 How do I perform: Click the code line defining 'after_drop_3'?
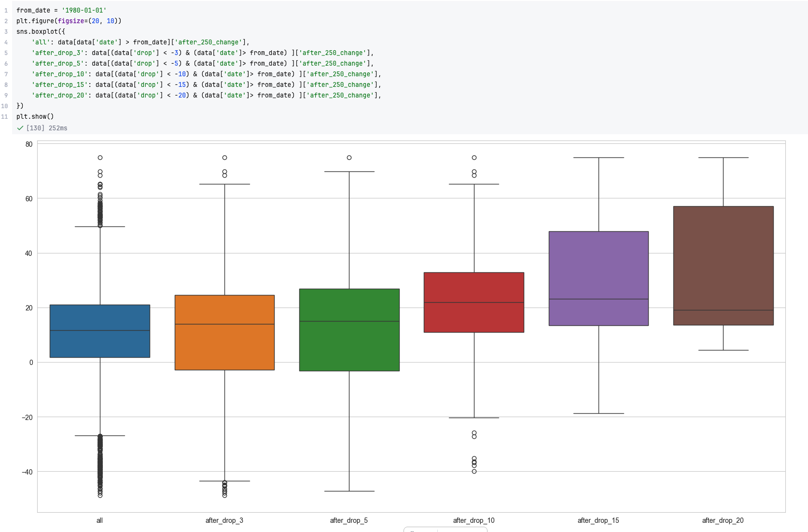click(x=203, y=53)
